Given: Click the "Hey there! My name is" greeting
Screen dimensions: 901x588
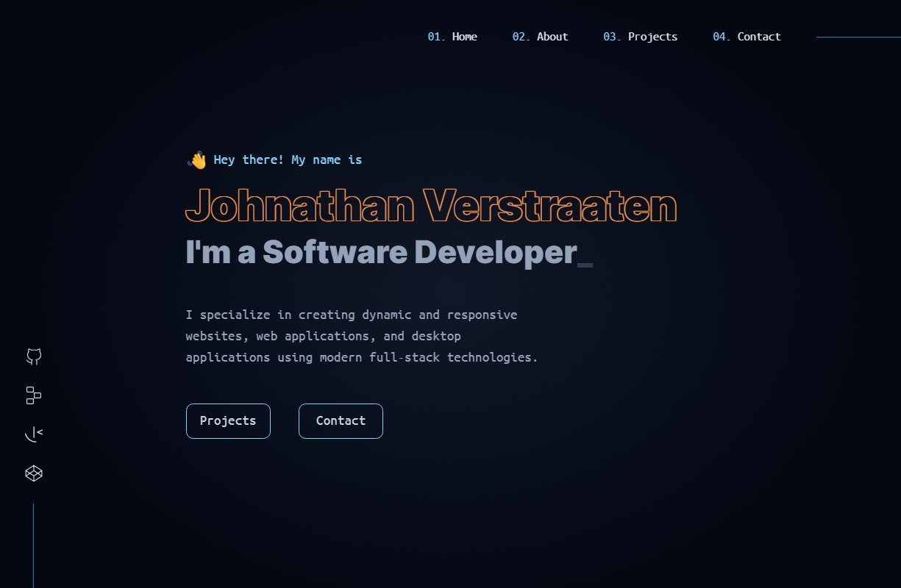Looking at the screenshot, I should pyautogui.click(x=288, y=159).
